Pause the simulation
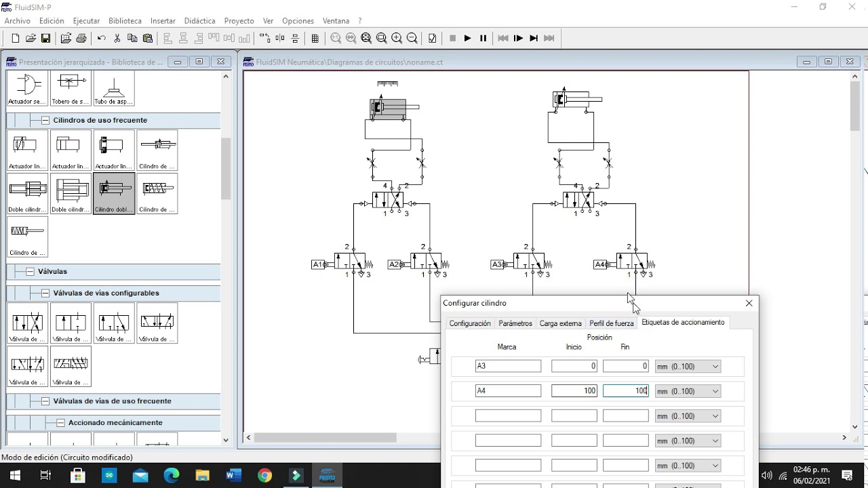868x488 pixels. click(483, 39)
